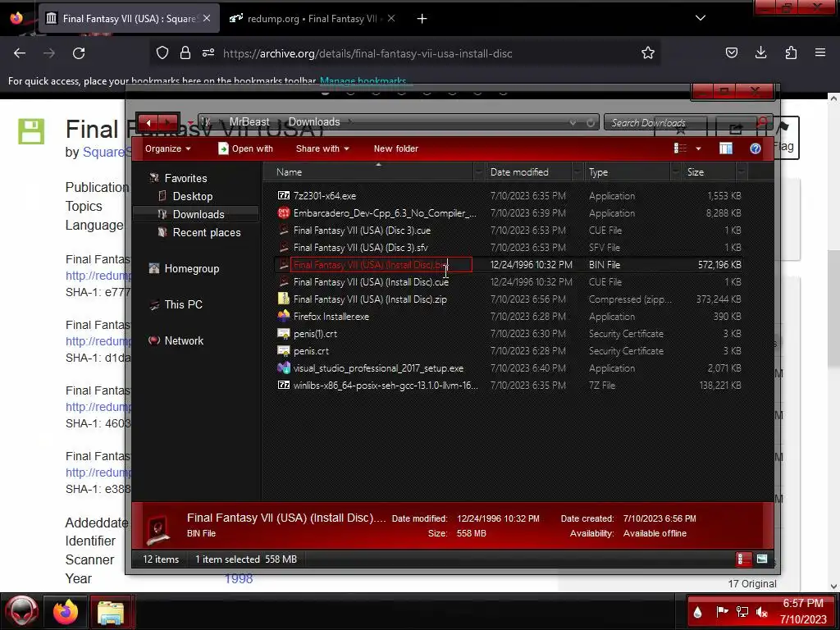This screenshot has width=840, height=630.
Task: Click Open with in Explorer toolbar
Action: (x=246, y=149)
